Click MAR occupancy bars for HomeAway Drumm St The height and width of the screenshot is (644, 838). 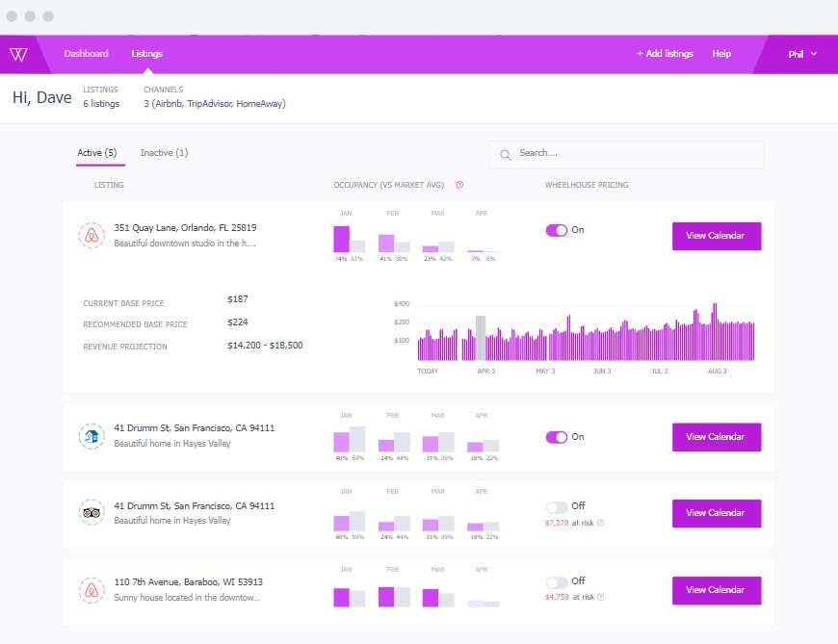438,443
